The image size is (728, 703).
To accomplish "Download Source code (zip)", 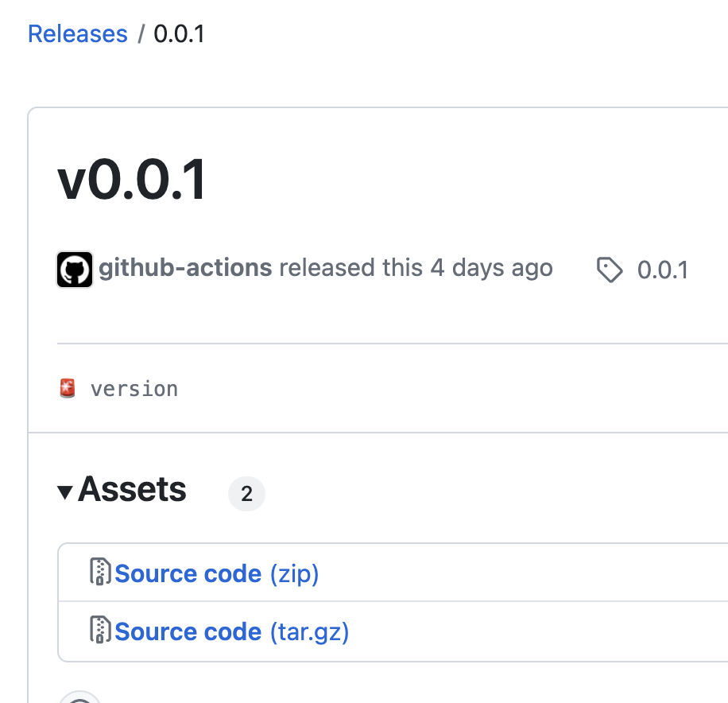I will click(x=216, y=573).
